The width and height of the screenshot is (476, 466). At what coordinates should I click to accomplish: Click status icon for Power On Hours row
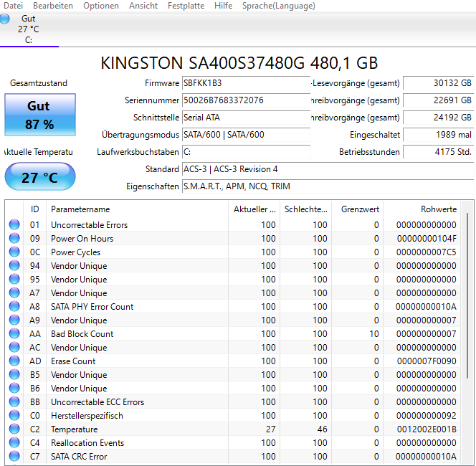14,238
